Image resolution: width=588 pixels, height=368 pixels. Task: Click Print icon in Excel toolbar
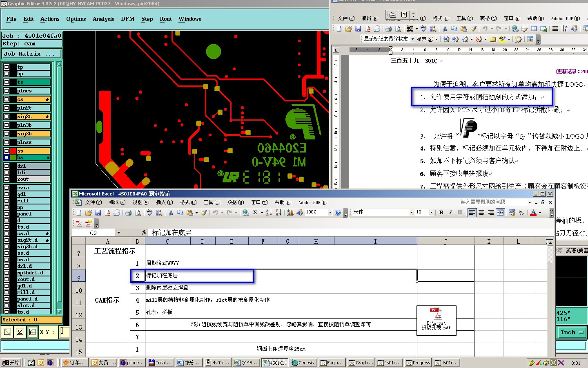128,213
